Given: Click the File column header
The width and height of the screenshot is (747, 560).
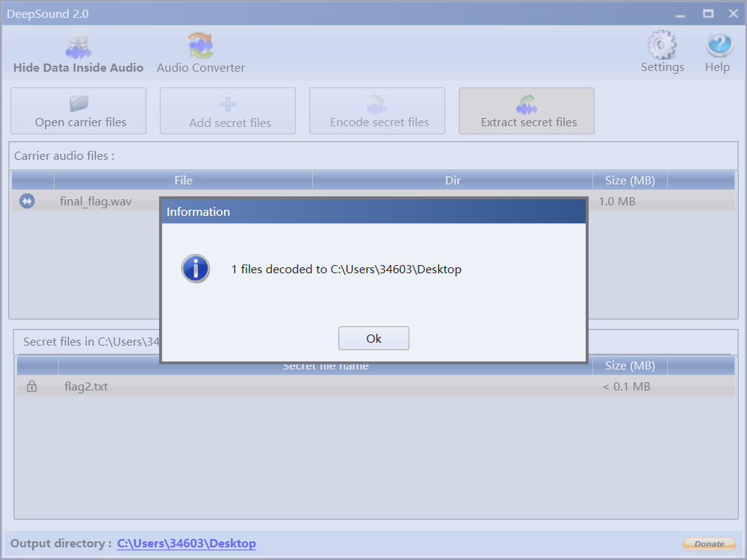Looking at the screenshot, I should coord(183,181).
